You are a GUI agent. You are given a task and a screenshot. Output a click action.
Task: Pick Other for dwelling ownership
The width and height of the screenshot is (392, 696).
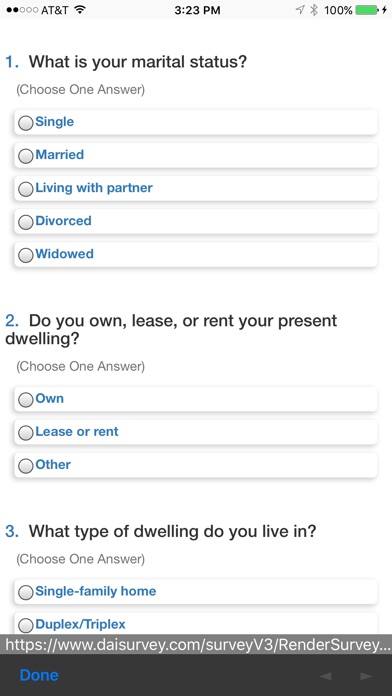[26, 466]
